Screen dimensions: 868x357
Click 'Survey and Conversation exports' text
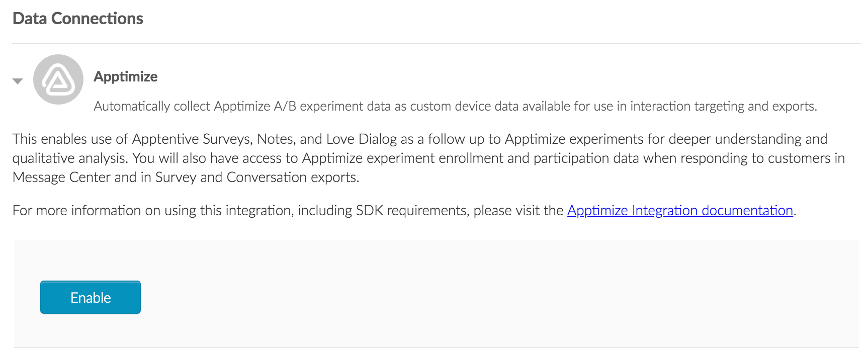click(x=256, y=177)
